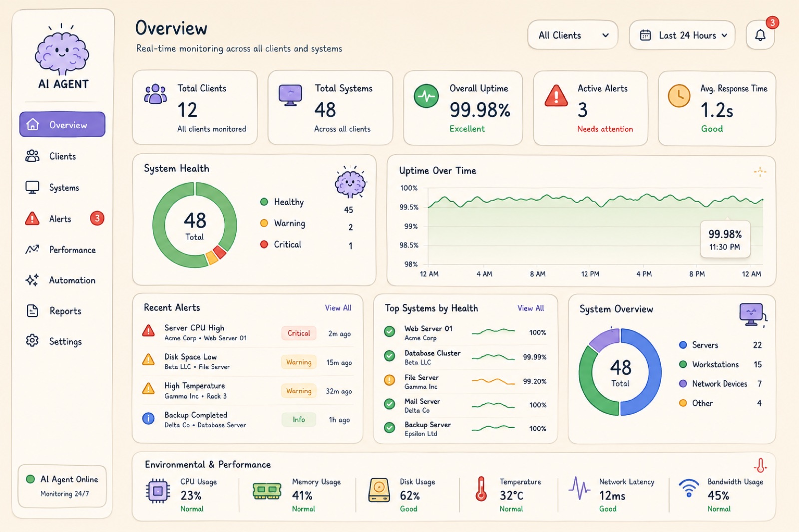Screen dimensions: 799x532
Task: Click the Total Systems monitor icon
Action: [290, 95]
